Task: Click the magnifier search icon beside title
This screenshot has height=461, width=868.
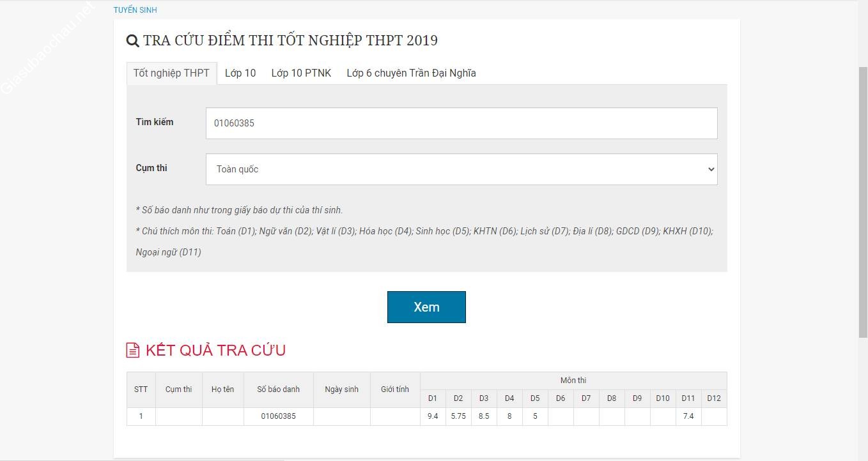Action: (x=132, y=41)
